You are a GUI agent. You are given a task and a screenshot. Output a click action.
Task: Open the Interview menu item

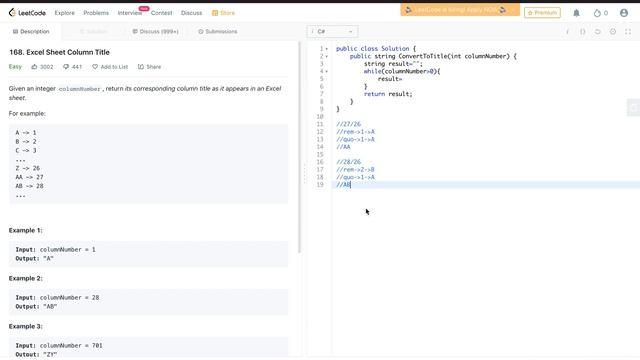tap(130, 13)
